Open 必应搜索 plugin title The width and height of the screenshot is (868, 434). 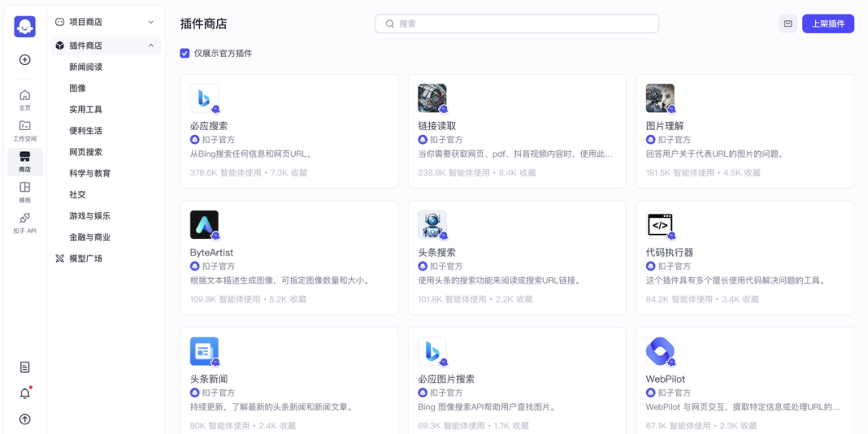(x=209, y=126)
